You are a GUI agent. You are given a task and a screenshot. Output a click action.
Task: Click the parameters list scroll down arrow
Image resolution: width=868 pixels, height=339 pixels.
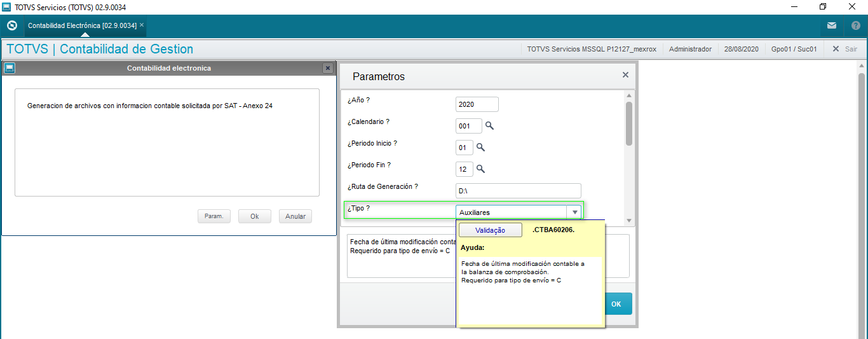[629, 221]
